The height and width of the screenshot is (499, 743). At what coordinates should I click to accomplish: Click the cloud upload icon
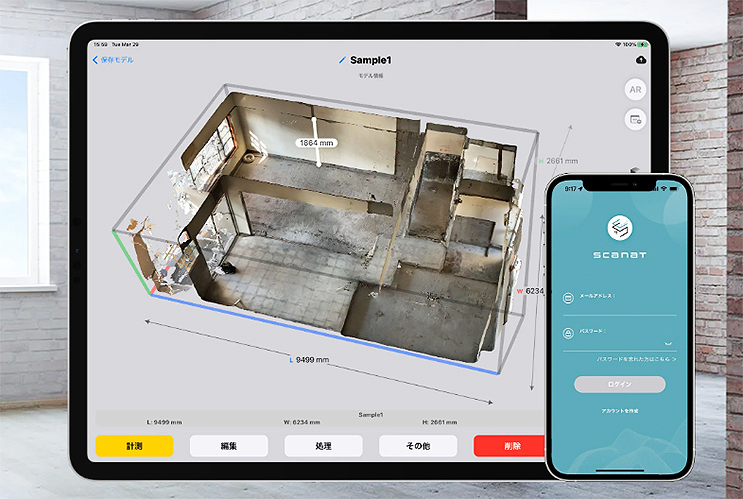[x=641, y=60]
